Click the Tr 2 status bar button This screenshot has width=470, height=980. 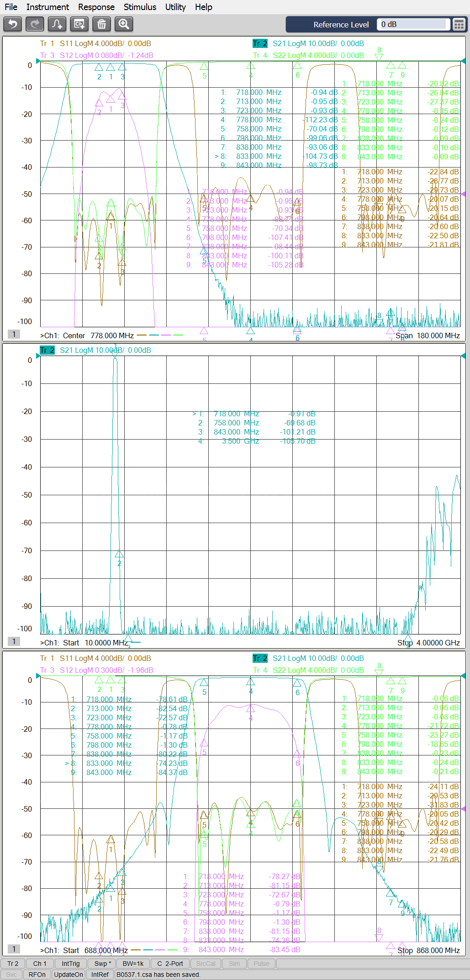coord(13,964)
